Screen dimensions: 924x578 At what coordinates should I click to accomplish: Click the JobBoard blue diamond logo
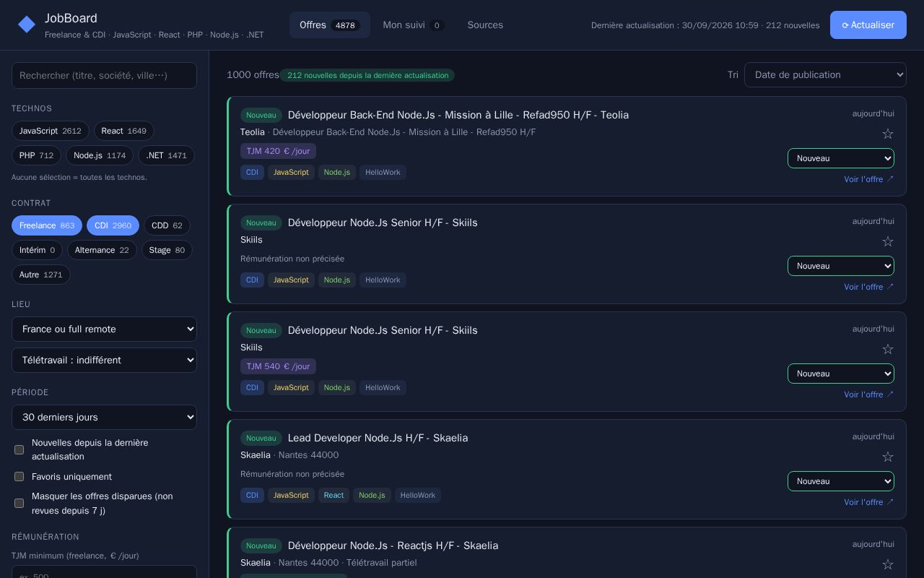click(x=27, y=25)
